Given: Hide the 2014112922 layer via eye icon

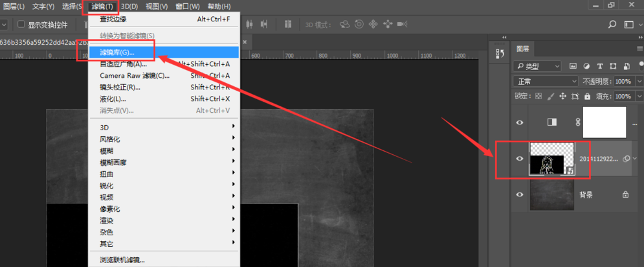Looking at the screenshot, I should pos(520,158).
